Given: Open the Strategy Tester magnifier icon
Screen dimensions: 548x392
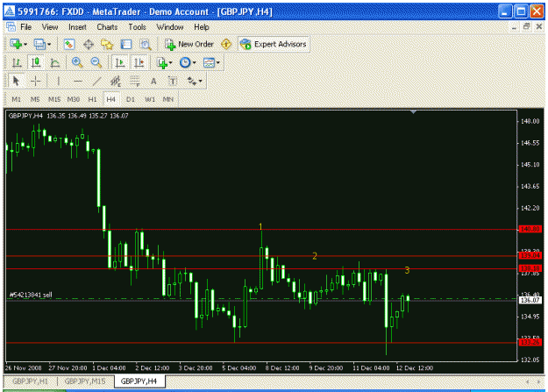Looking at the screenshot, I should (146, 44).
